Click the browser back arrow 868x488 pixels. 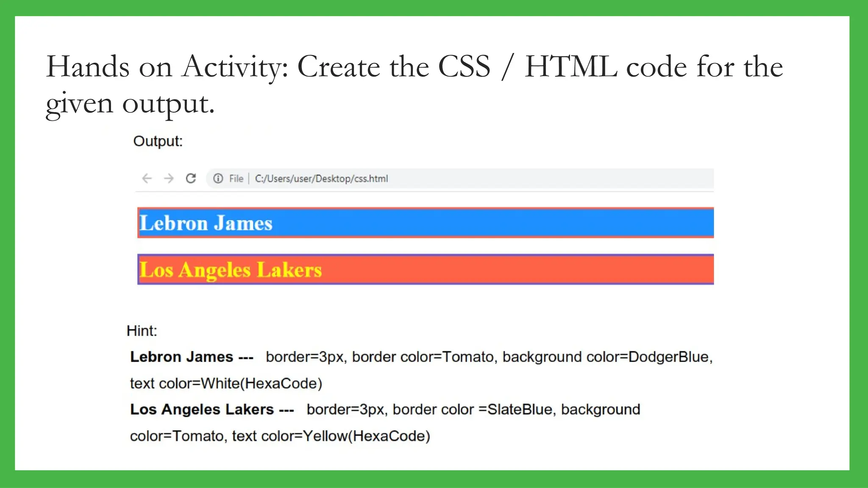pos(147,178)
